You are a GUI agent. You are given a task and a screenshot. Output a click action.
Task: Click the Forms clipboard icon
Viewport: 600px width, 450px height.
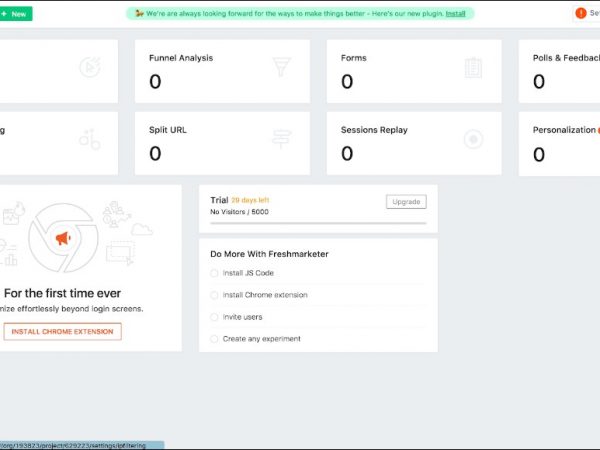click(x=473, y=67)
